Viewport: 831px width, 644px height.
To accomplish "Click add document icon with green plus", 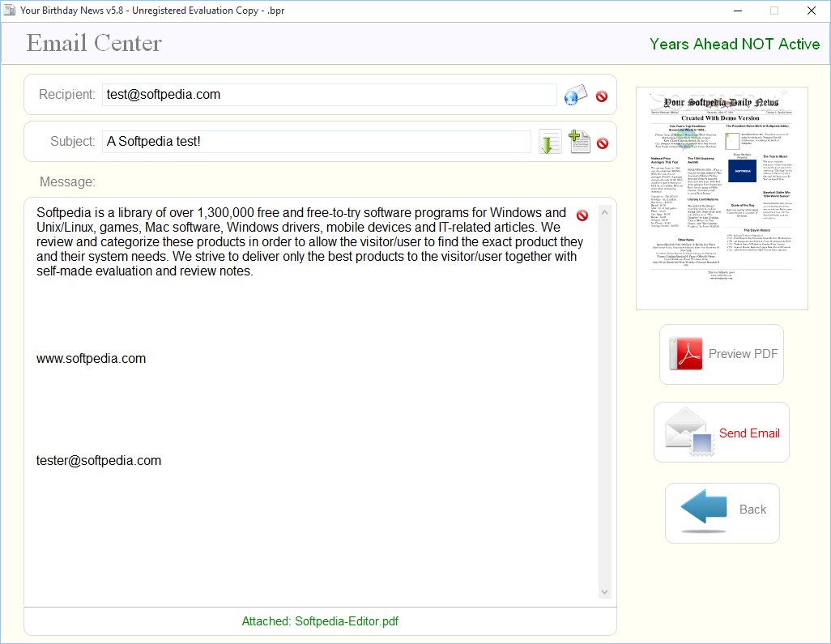I will [579, 142].
